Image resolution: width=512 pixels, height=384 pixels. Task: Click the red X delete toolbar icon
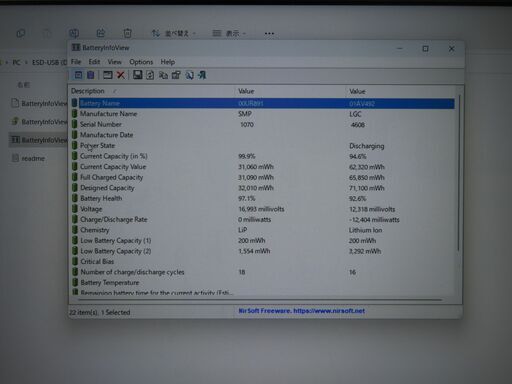click(x=121, y=75)
